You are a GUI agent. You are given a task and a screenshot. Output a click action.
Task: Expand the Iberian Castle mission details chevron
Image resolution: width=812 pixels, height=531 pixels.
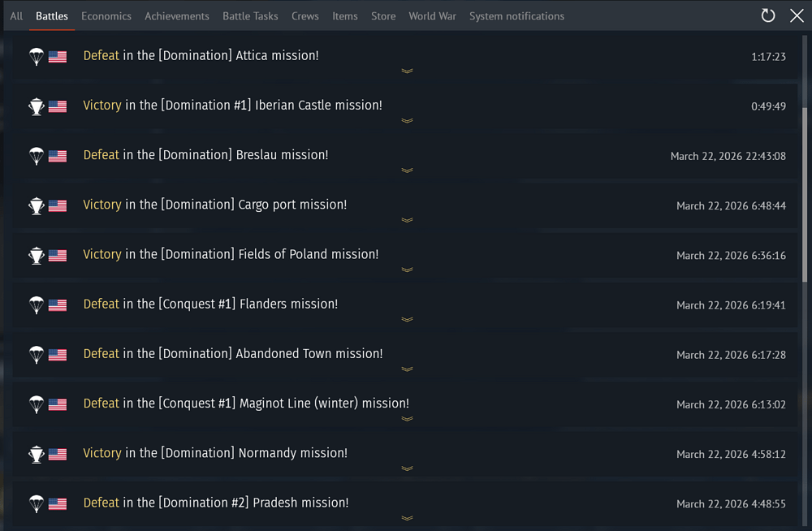click(x=407, y=121)
